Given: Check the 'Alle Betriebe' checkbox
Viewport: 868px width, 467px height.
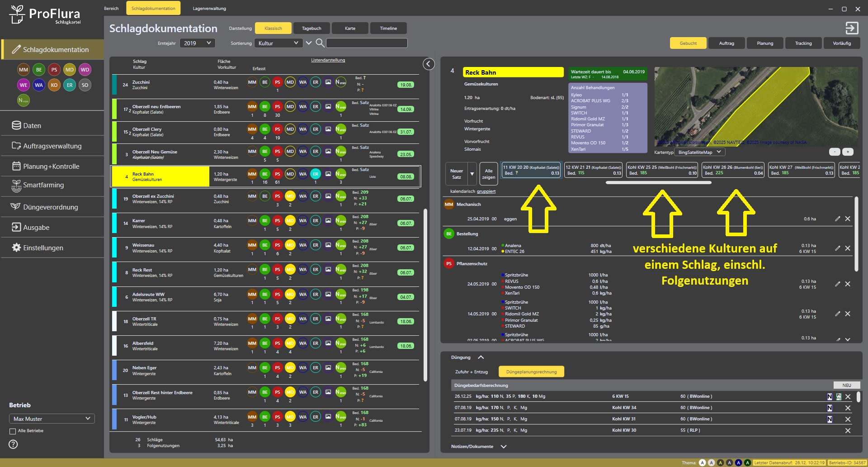Looking at the screenshot, I should click(13, 431).
